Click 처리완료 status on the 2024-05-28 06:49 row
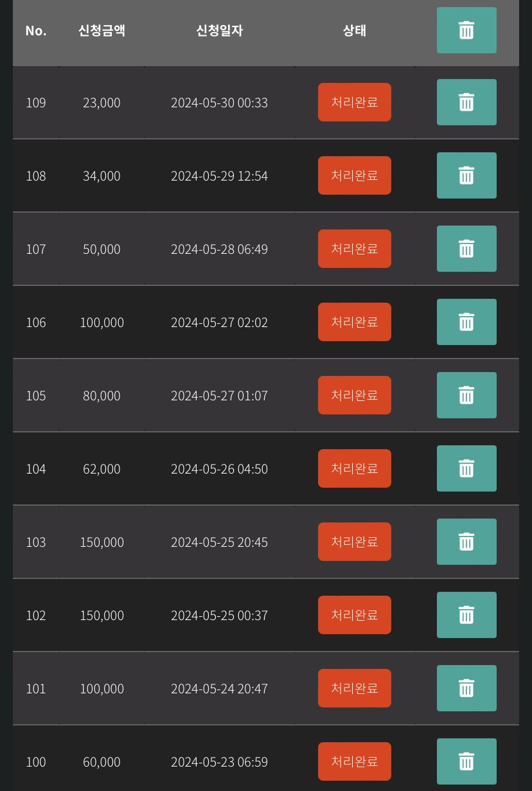 (x=355, y=249)
